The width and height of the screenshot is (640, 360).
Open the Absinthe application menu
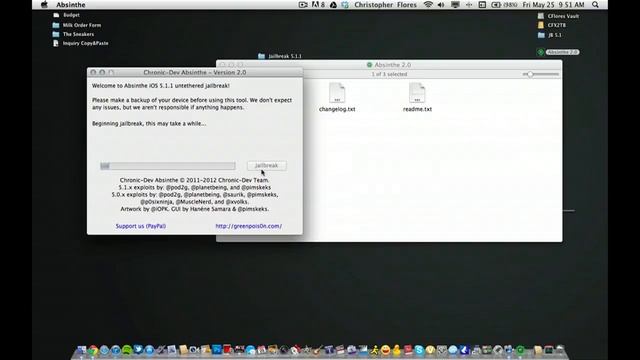[71, 5]
